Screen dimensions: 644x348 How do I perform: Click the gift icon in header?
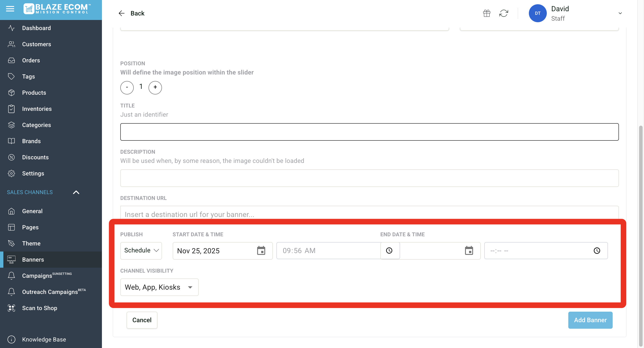[x=487, y=13]
